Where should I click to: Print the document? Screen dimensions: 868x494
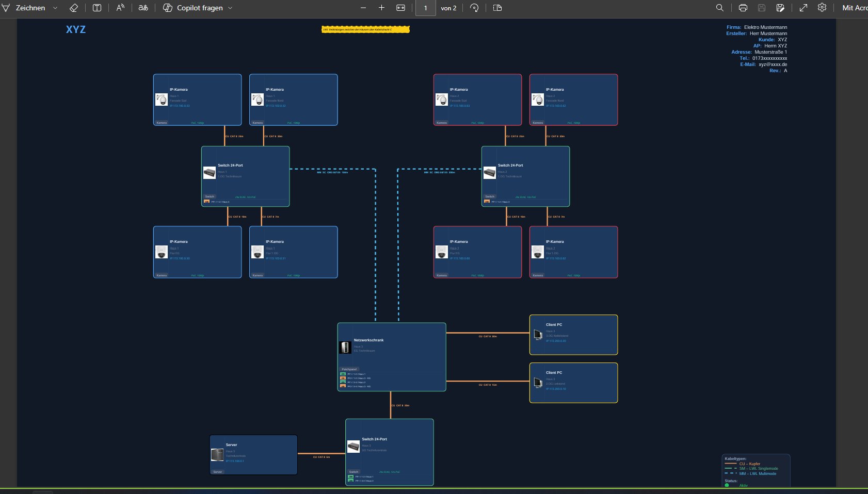point(743,8)
